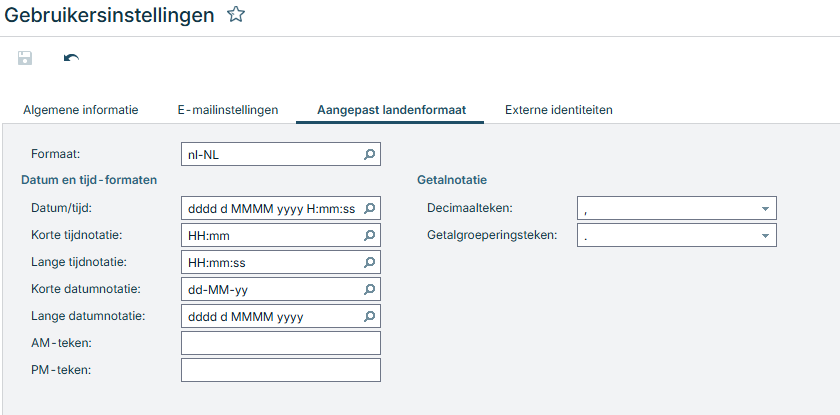Screen dimensions: 840x415
Task: Click the AM-teken input field
Action: [280, 343]
